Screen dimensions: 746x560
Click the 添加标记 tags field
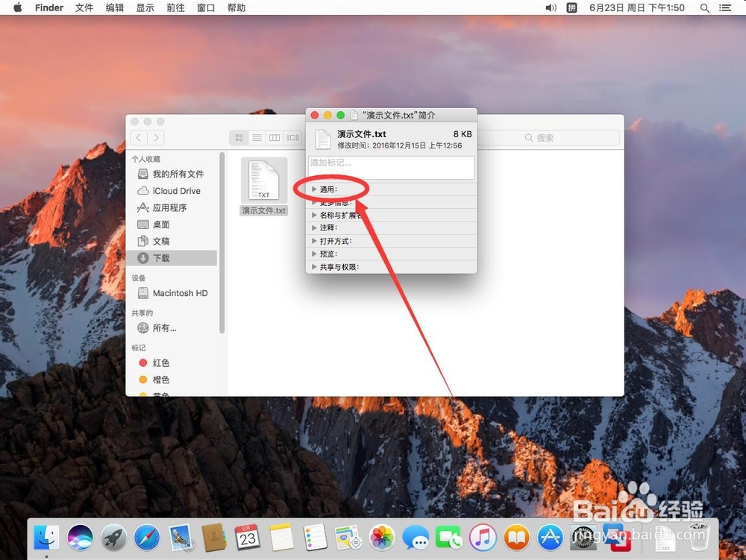[391, 167]
